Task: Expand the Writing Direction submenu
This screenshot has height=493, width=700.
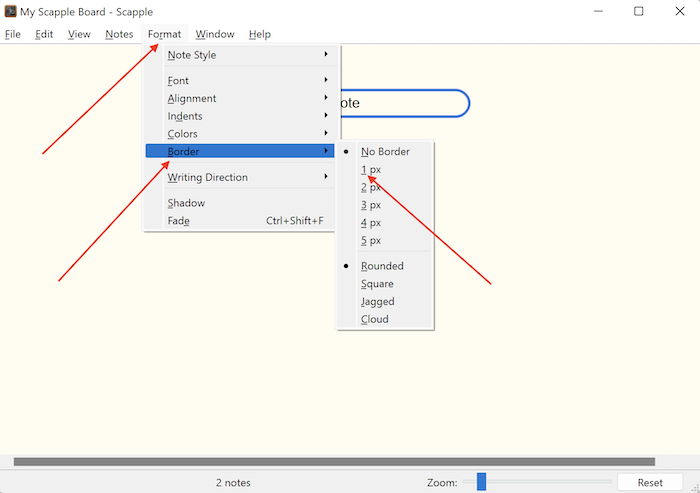Action: click(240, 177)
